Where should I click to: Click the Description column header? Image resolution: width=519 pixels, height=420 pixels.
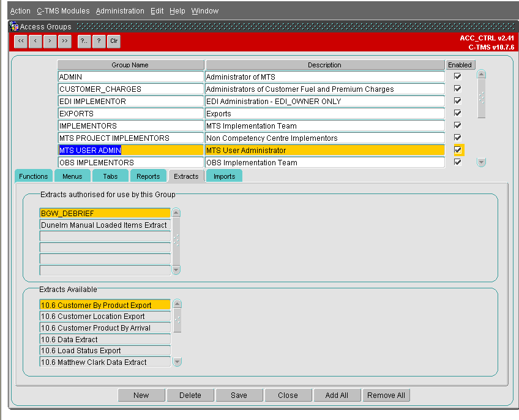click(x=325, y=65)
